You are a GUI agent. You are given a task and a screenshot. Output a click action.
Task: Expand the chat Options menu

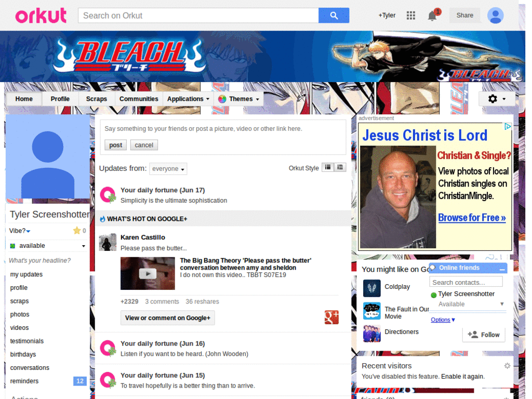point(443,320)
